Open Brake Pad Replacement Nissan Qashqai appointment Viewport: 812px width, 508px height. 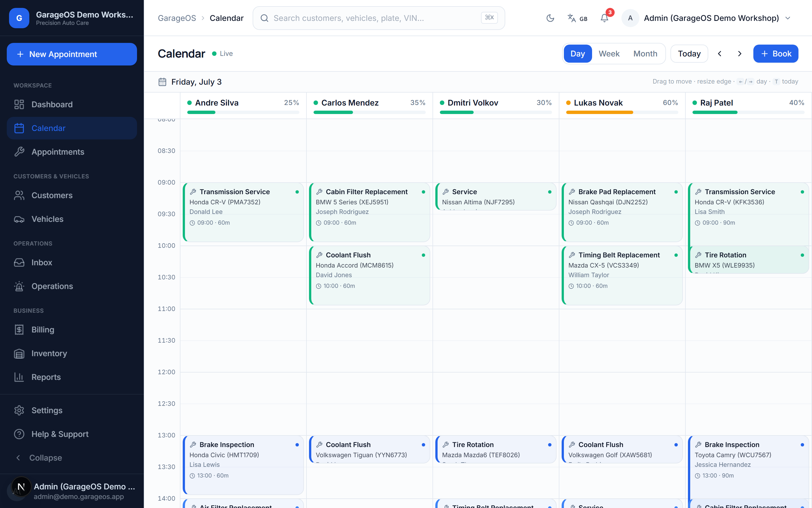622,212
